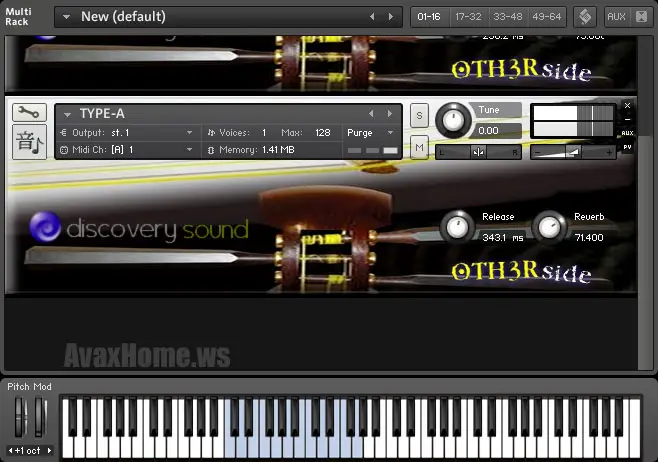The height and width of the screenshot is (462, 658).
Task: Click the Reverb value 71.400
Action: click(x=589, y=238)
